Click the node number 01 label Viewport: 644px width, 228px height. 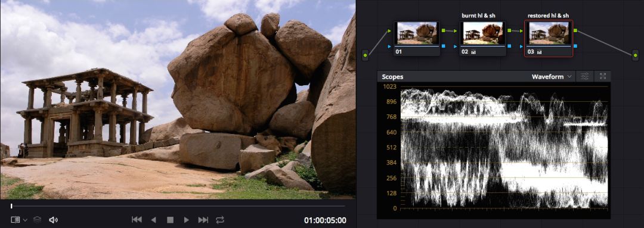point(398,52)
